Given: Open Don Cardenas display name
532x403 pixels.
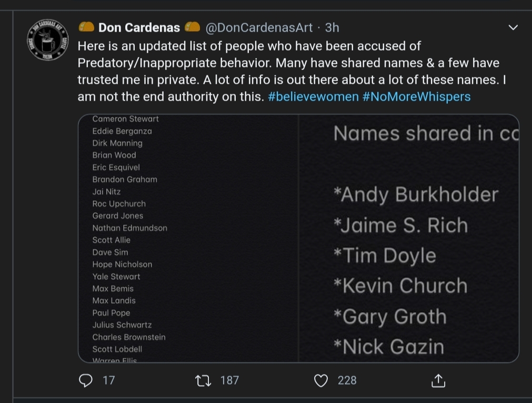Looking at the screenshot, I should point(139,28).
